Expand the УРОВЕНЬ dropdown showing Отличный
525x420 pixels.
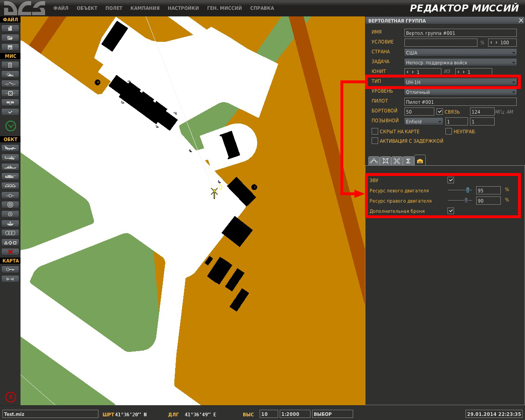tap(460, 92)
